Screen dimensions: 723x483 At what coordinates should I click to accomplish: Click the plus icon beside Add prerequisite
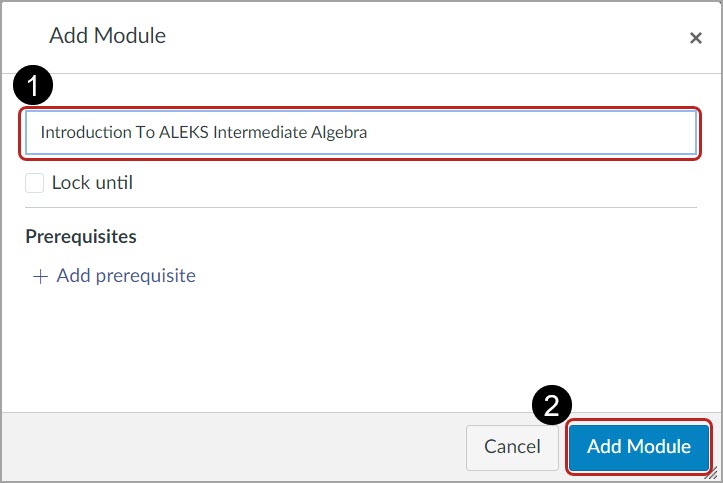point(40,276)
